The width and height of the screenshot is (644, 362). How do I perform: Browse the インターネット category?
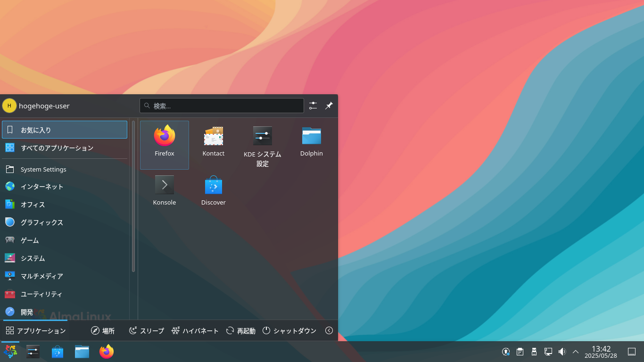65,187
